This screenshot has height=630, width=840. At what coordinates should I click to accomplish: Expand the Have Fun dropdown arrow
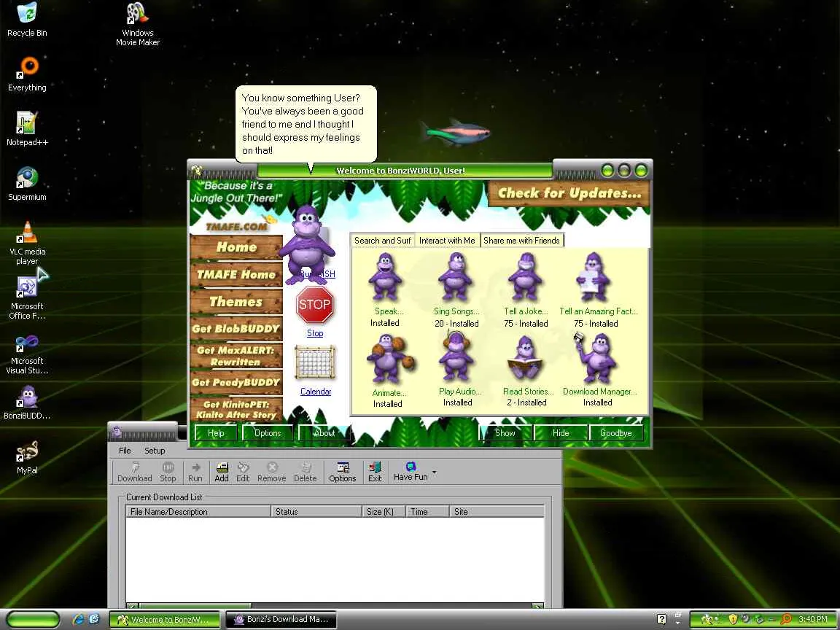tap(434, 472)
